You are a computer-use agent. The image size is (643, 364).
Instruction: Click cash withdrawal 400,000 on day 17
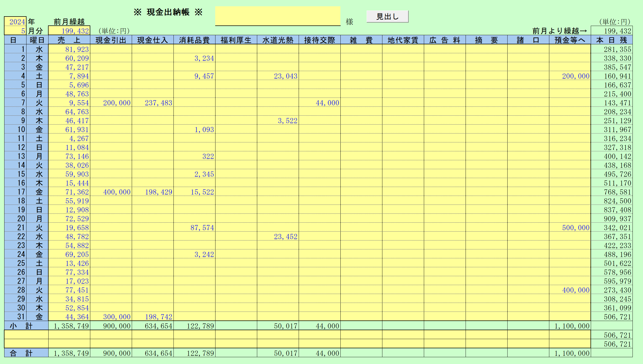(111, 192)
